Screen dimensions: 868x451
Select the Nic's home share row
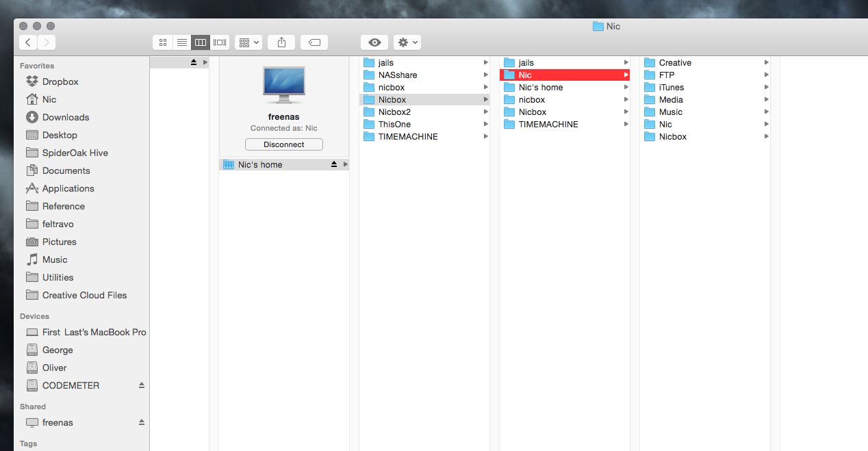click(284, 164)
